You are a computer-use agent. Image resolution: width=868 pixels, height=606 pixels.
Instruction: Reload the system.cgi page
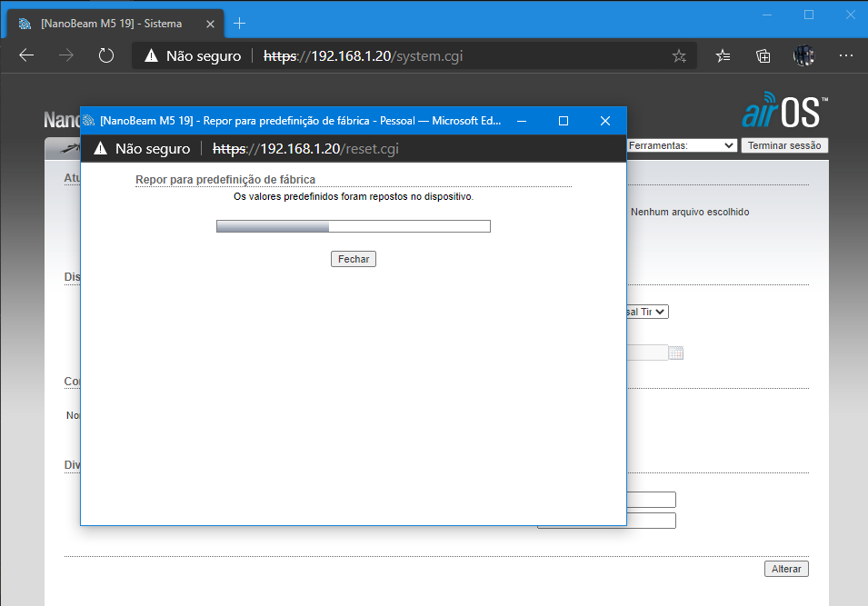pos(105,55)
